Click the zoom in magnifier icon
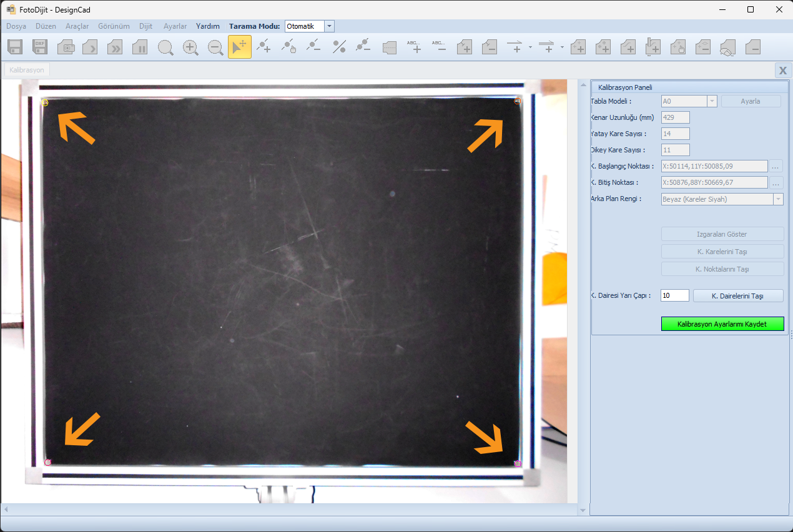The image size is (793, 532). [x=190, y=47]
